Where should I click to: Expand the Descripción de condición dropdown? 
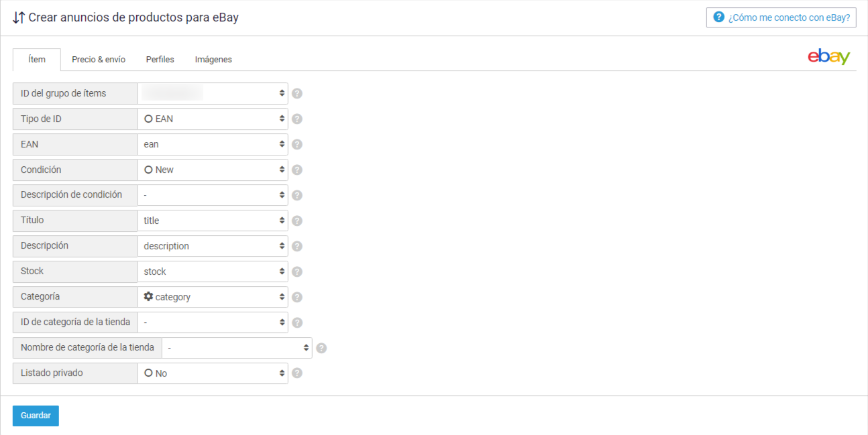[x=213, y=195]
